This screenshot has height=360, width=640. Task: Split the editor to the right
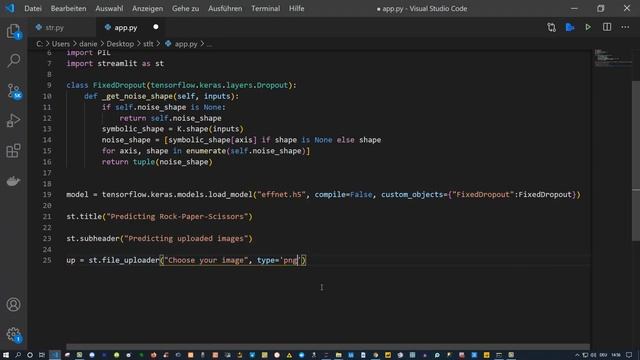point(607,27)
